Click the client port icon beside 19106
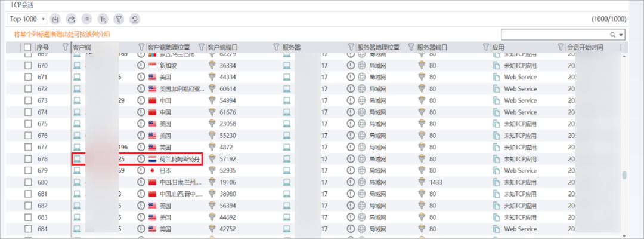644x239 pixels. [x=212, y=182]
